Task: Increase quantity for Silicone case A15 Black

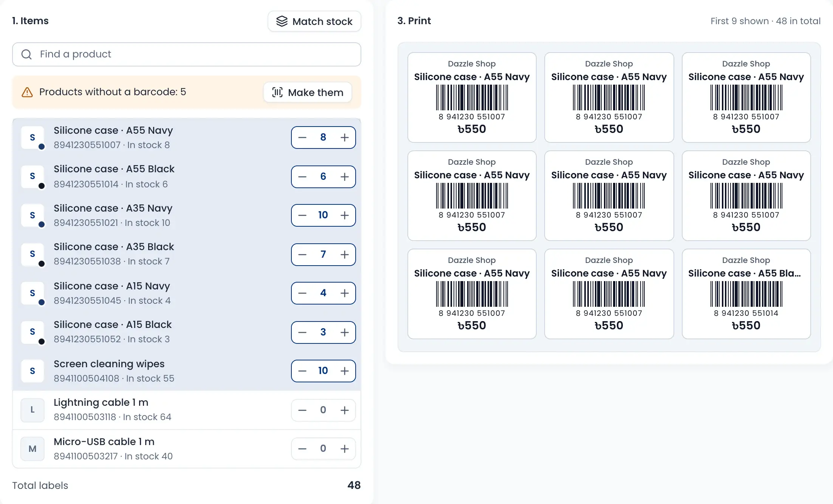Action: [x=344, y=332]
